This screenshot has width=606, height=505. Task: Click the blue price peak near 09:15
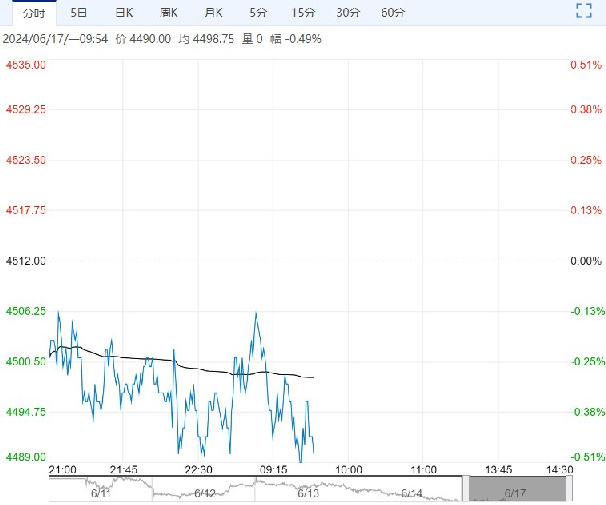(257, 314)
